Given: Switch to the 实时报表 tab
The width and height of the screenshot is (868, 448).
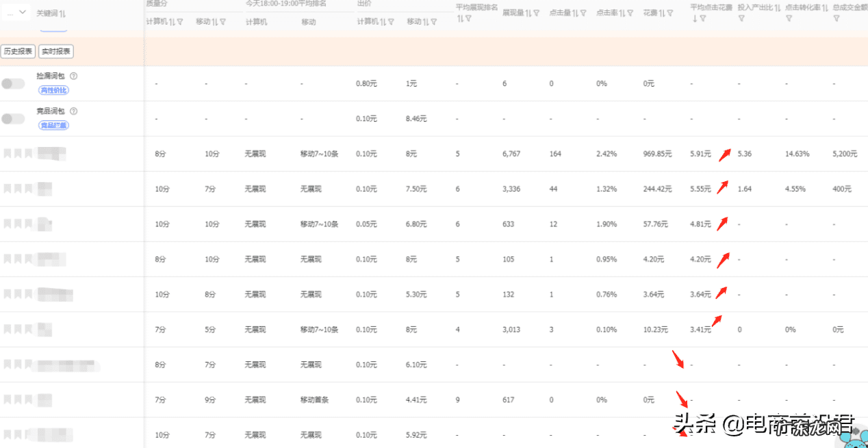Looking at the screenshot, I should (x=55, y=51).
